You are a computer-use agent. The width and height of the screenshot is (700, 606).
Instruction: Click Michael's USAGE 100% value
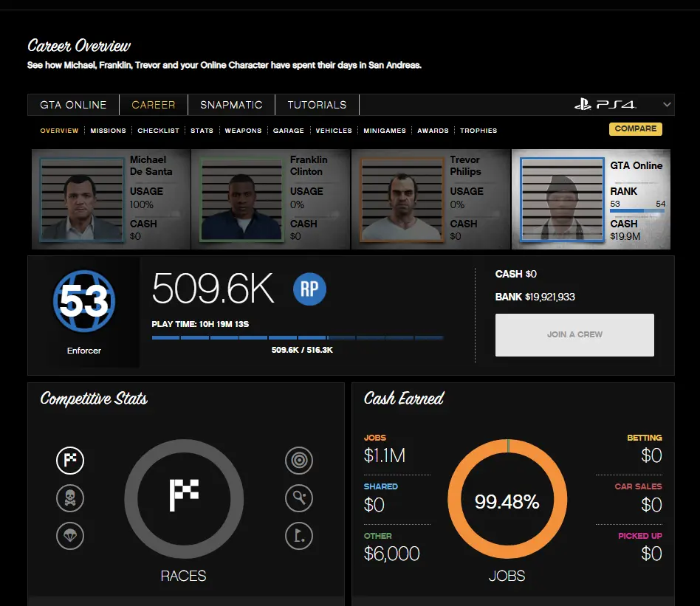(142, 204)
